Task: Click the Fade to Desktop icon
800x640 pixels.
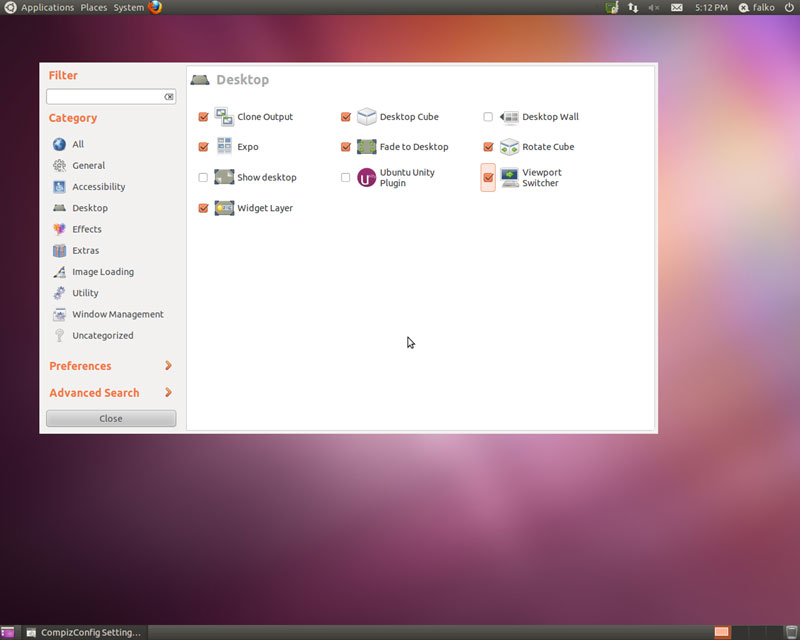Action: coord(366,146)
